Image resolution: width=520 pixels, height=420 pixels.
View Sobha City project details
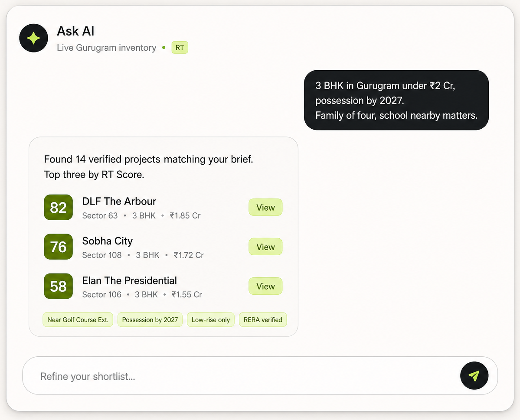click(x=265, y=247)
